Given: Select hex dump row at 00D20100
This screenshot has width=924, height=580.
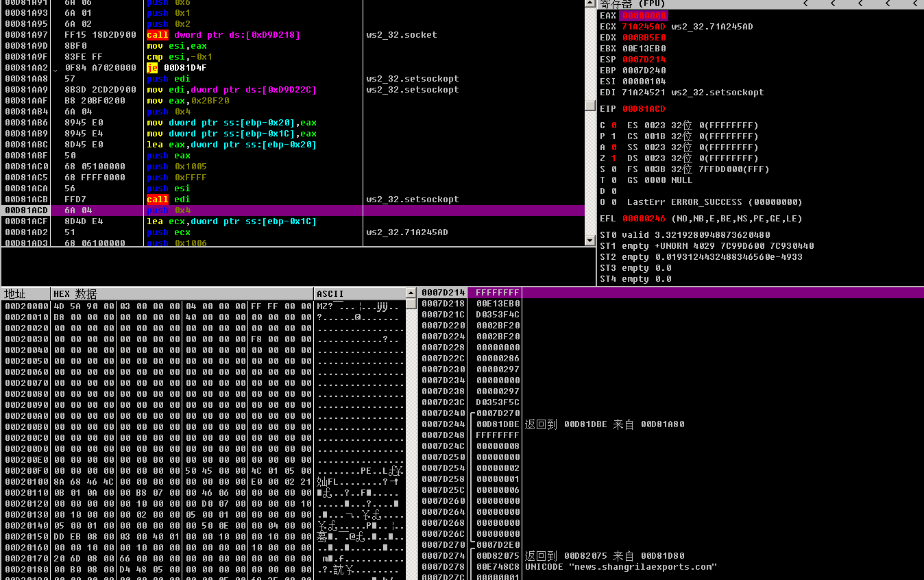Looking at the screenshot, I should tap(204, 482).
